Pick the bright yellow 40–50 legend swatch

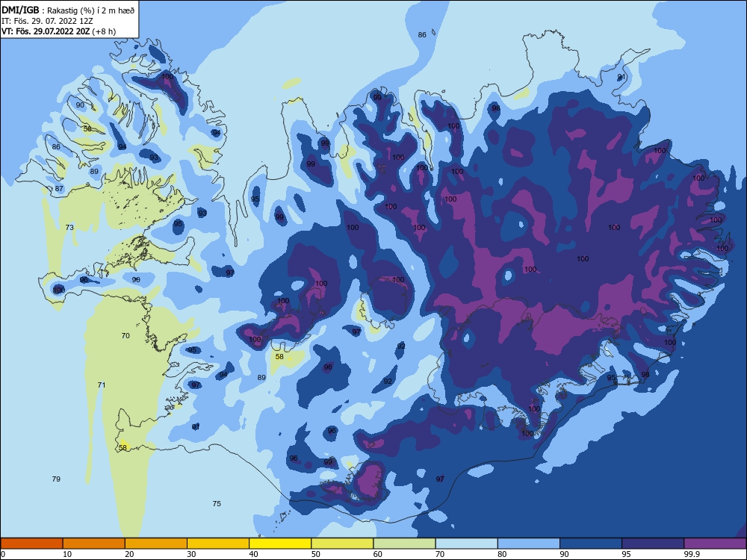pyautogui.click(x=280, y=544)
